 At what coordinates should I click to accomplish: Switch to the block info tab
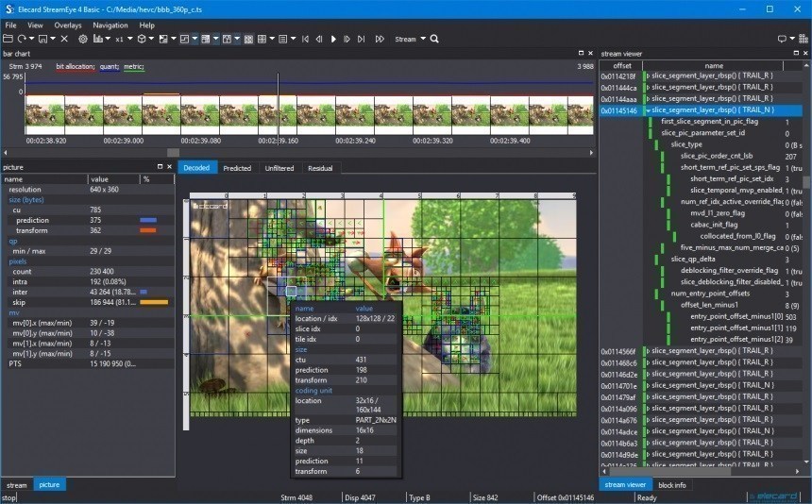tap(671, 485)
